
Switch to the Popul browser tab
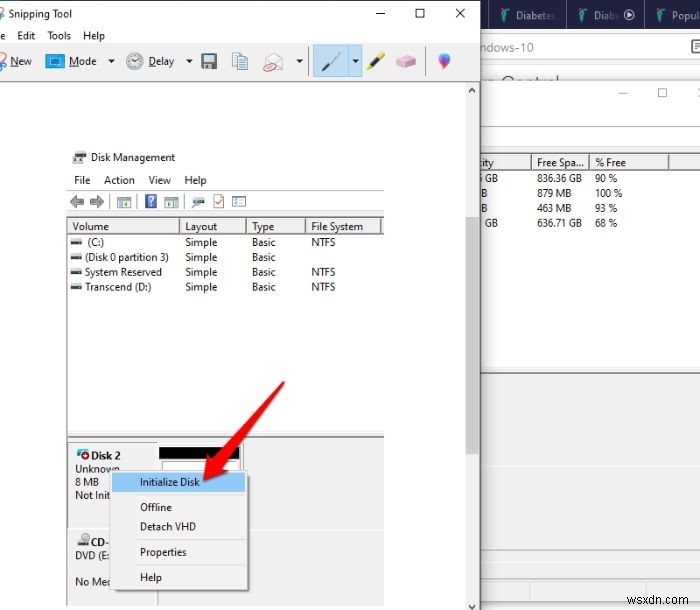672,15
